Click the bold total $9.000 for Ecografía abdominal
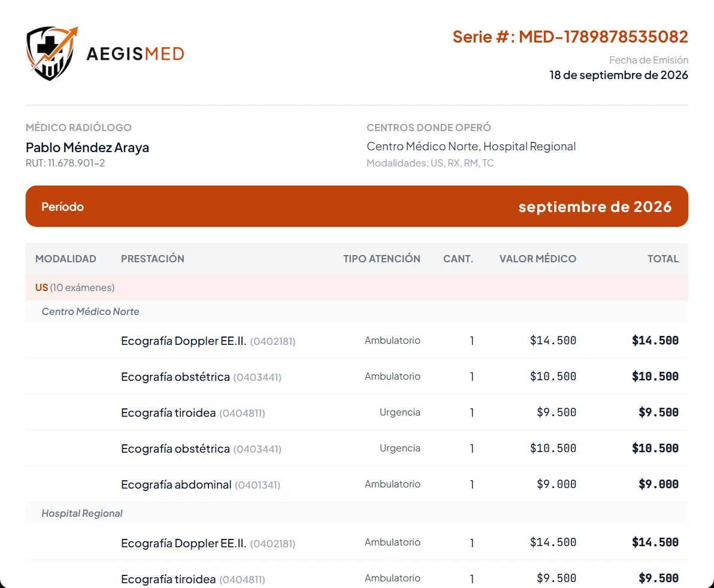This screenshot has width=714, height=588. (658, 484)
